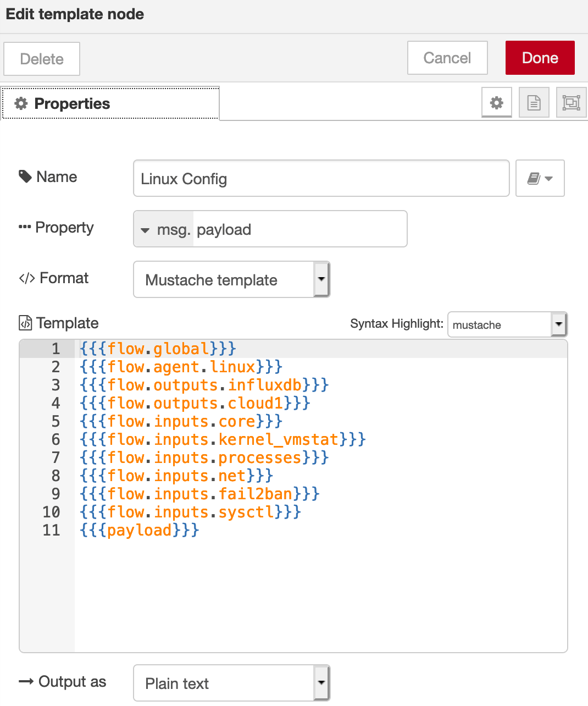This screenshot has height=706, width=588.
Task: Open the node appearance settings icon
Action: 571,103
